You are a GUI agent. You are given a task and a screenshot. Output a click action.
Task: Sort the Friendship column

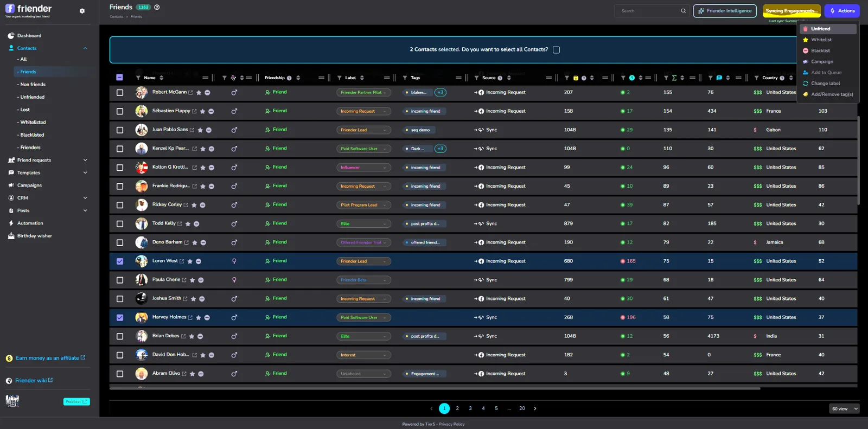298,78
